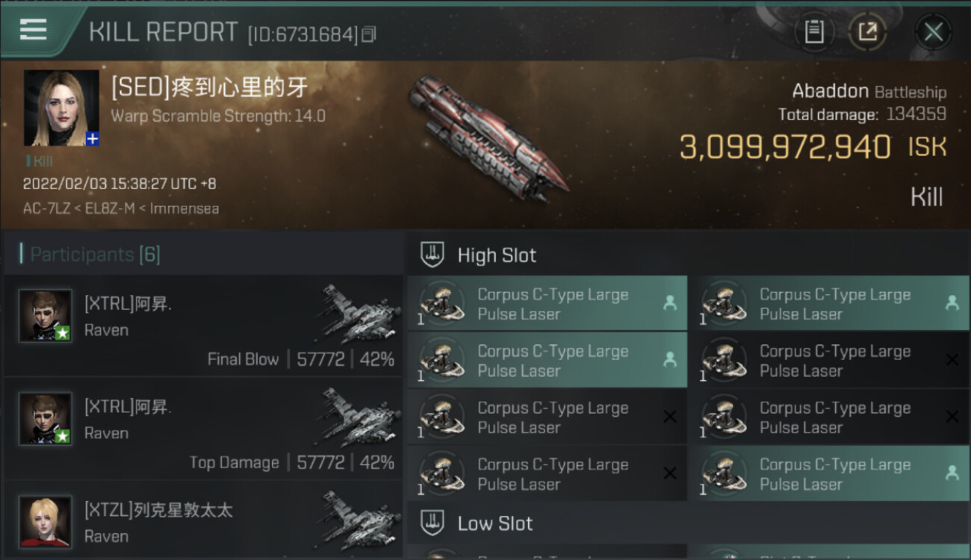Screen dimensions: 971x560
Task: Click the Top Damage row's Raven ship icon
Action: coord(361,418)
